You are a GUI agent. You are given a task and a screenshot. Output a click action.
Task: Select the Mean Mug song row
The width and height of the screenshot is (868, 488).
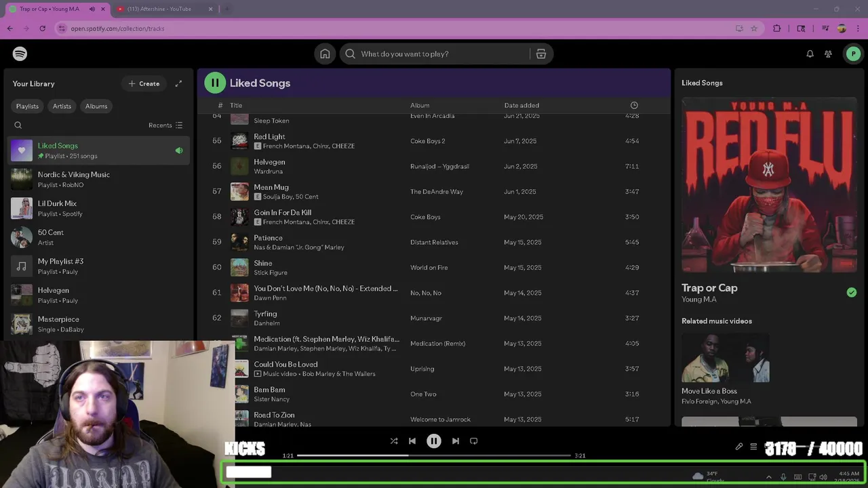433,192
